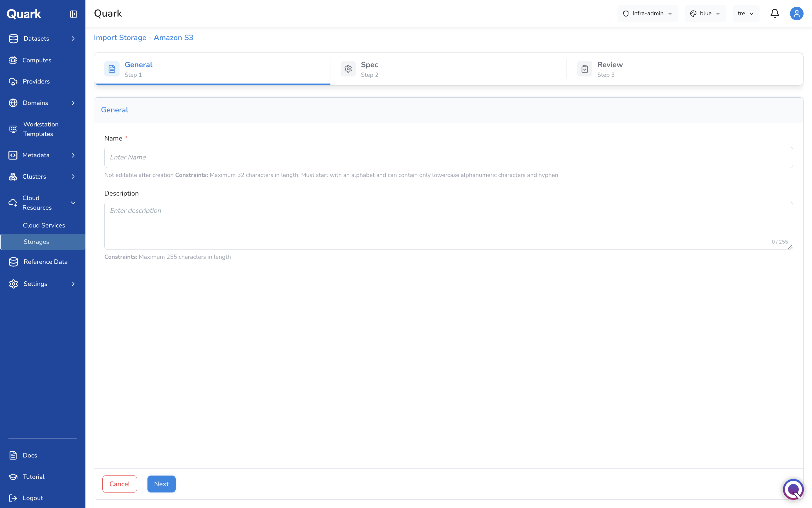Image resolution: width=812 pixels, height=508 pixels.
Task: Click the Reference Data database icon
Action: click(14, 262)
